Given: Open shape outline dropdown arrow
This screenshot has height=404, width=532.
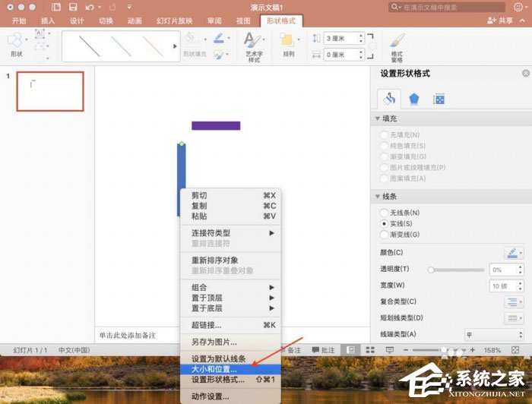Looking at the screenshot, I should coord(229,38).
